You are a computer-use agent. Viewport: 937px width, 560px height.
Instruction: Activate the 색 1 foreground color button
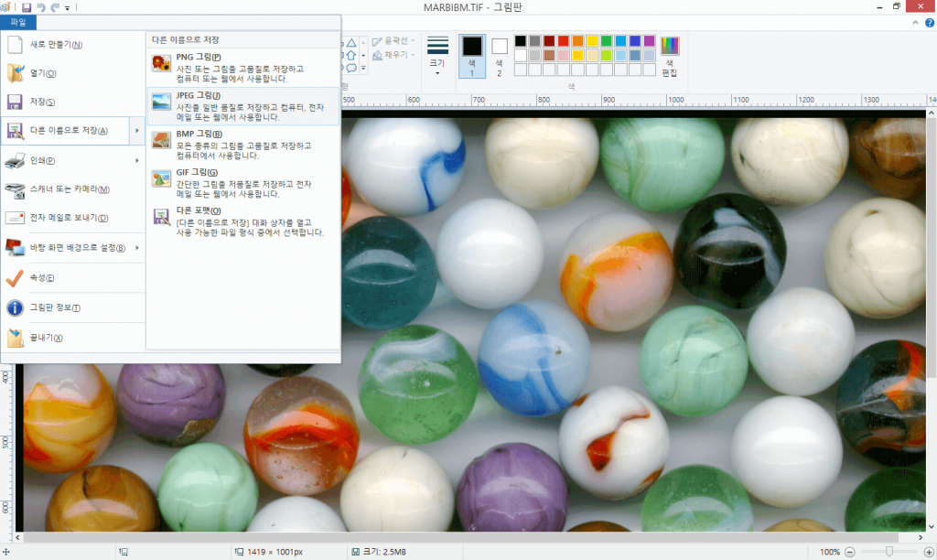tap(472, 56)
